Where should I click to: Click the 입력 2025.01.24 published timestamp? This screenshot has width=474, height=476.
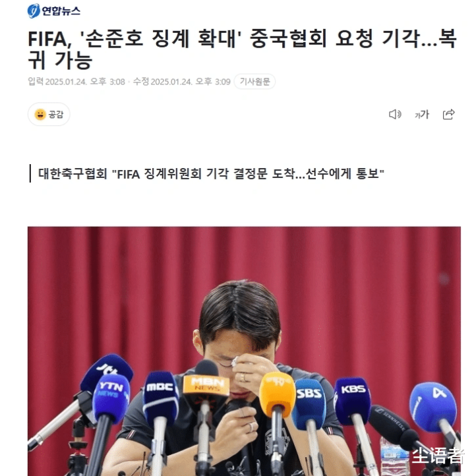pos(76,81)
